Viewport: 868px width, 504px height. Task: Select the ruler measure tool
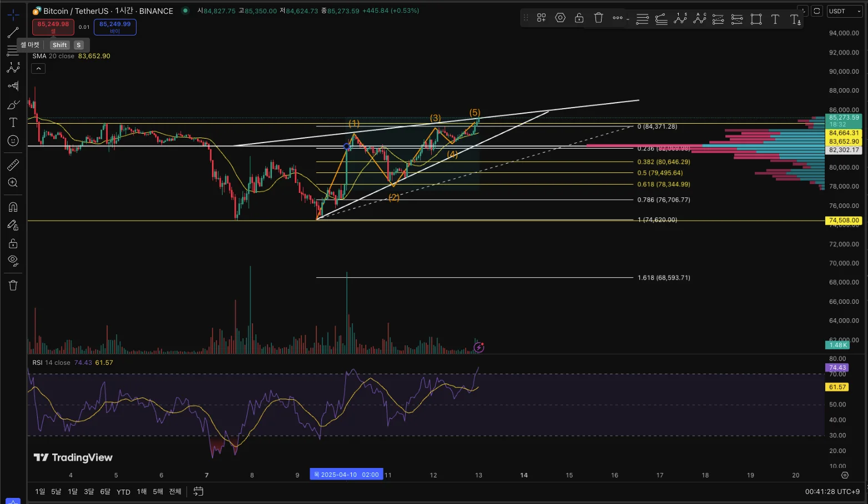(x=13, y=165)
